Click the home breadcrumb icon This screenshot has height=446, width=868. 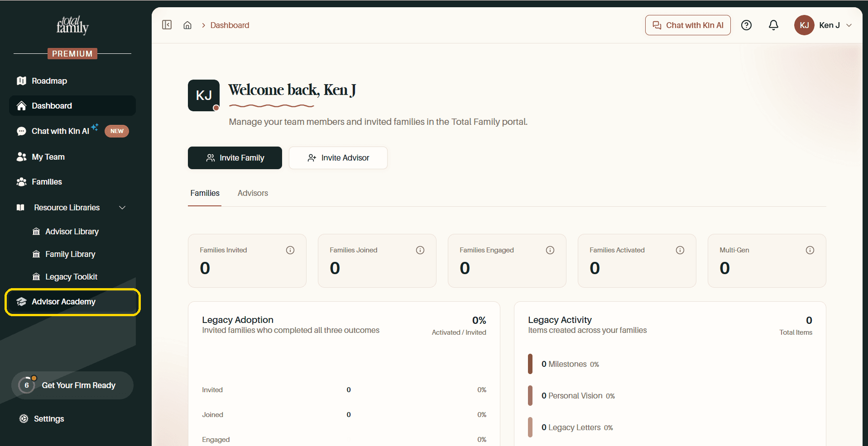[187, 25]
